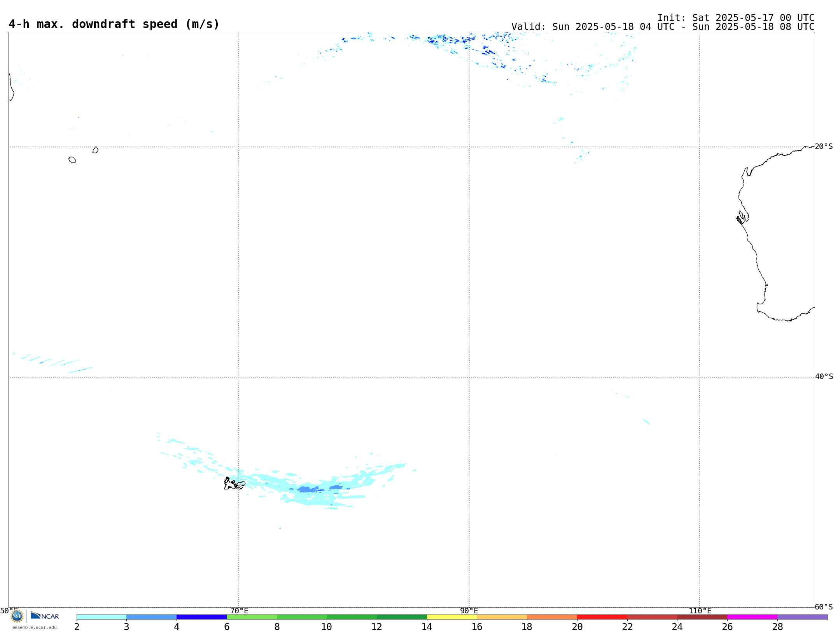Click the Kerguelen Islands outline on map
The width and height of the screenshot is (840, 632).
coord(234,484)
